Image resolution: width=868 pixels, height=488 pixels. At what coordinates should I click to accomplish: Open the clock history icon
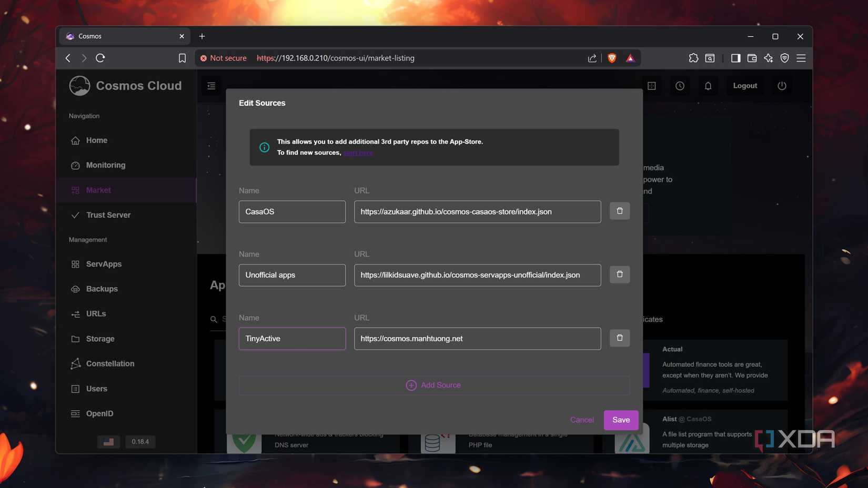[680, 86]
